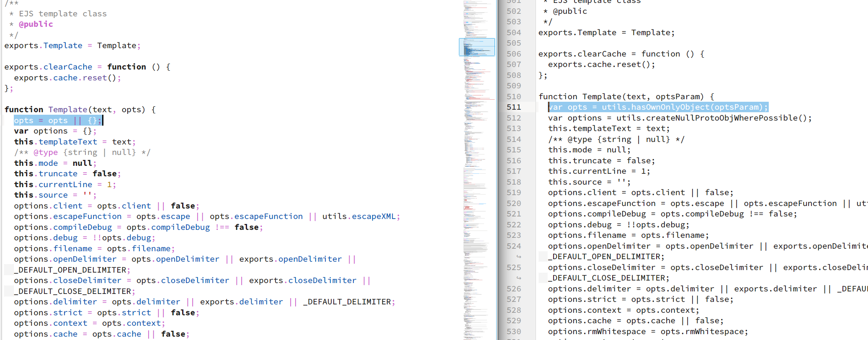This screenshot has height=340, width=868.
Task: Click the wrap arrow below line number 525
Action: click(x=519, y=278)
